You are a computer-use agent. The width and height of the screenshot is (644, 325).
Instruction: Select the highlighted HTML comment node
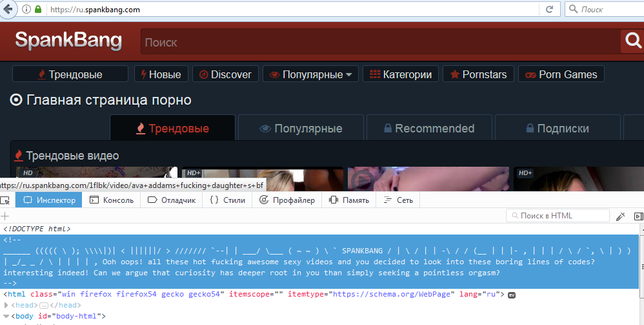coord(320,262)
